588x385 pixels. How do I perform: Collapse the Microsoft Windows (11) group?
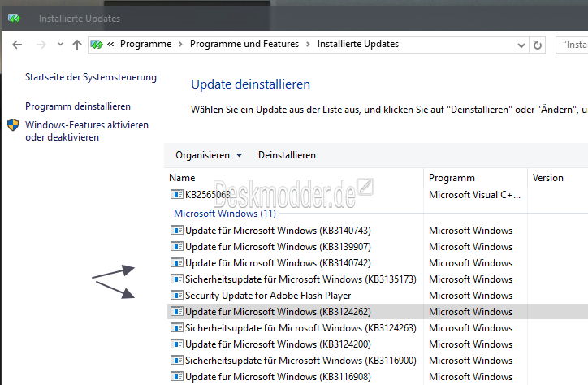point(225,214)
